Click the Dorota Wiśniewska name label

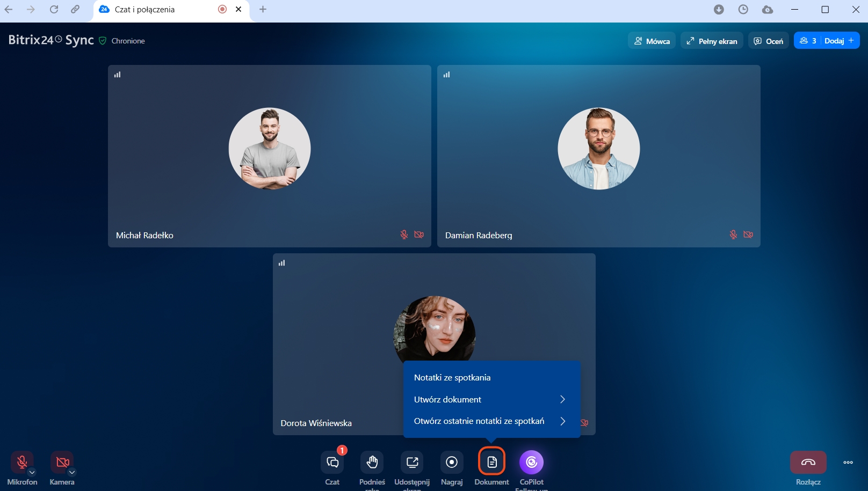click(x=316, y=423)
